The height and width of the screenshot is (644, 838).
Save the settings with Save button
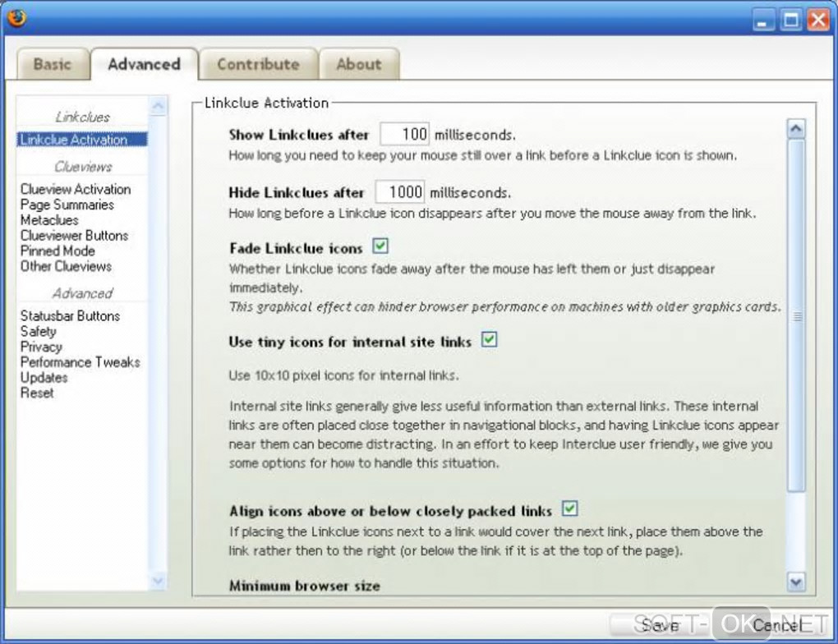pos(660,625)
